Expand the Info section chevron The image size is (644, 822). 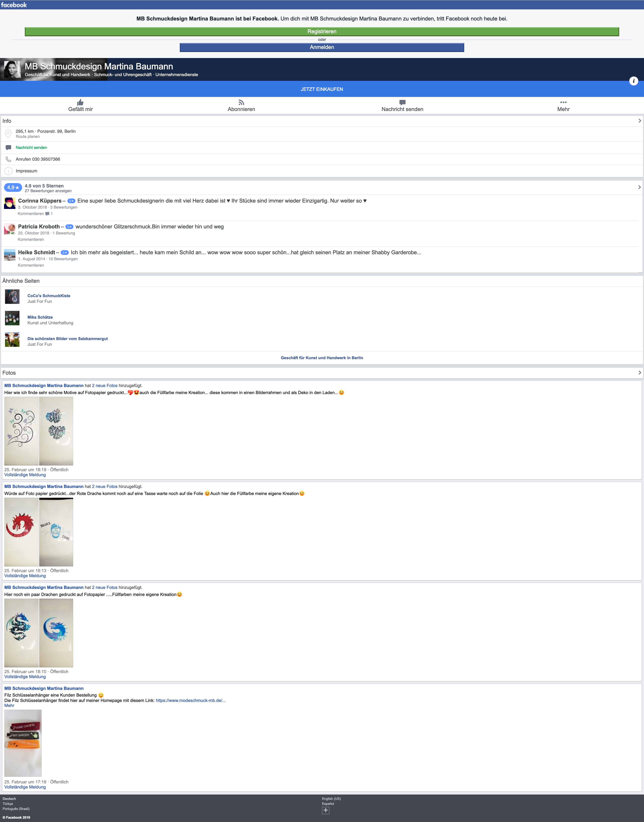point(639,121)
